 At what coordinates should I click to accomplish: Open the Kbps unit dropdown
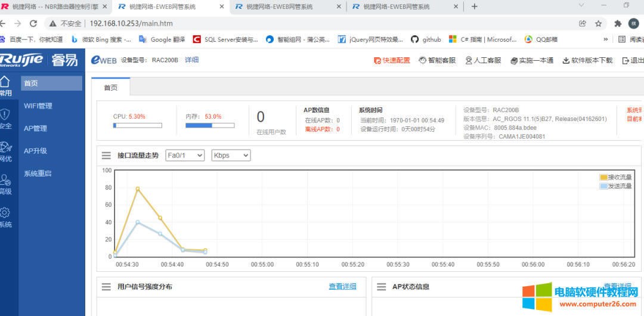tap(231, 155)
